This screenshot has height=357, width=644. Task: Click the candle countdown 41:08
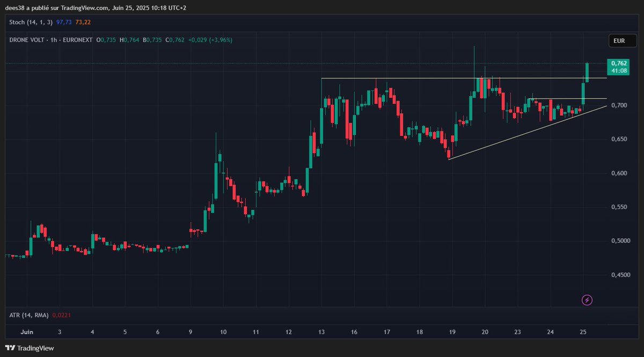619,70
